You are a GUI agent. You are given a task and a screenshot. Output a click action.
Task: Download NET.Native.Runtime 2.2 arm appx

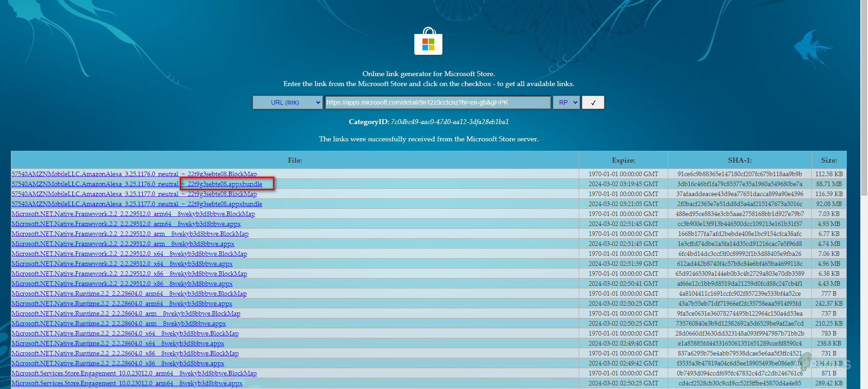coord(119,323)
